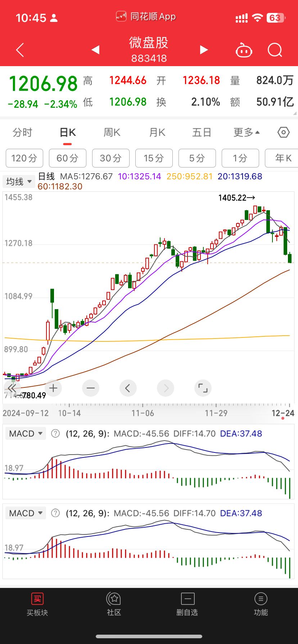Shift chart right with the chevron button
The height and width of the screenshot is (644, 298).
click(x=166, y=388)
